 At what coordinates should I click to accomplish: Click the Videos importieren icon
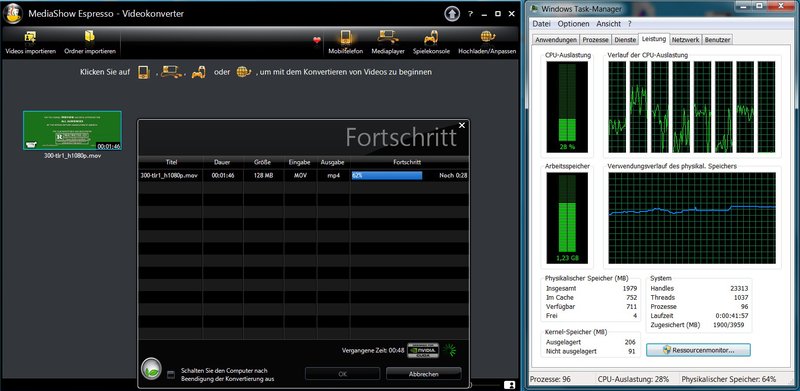pos(31,37)
